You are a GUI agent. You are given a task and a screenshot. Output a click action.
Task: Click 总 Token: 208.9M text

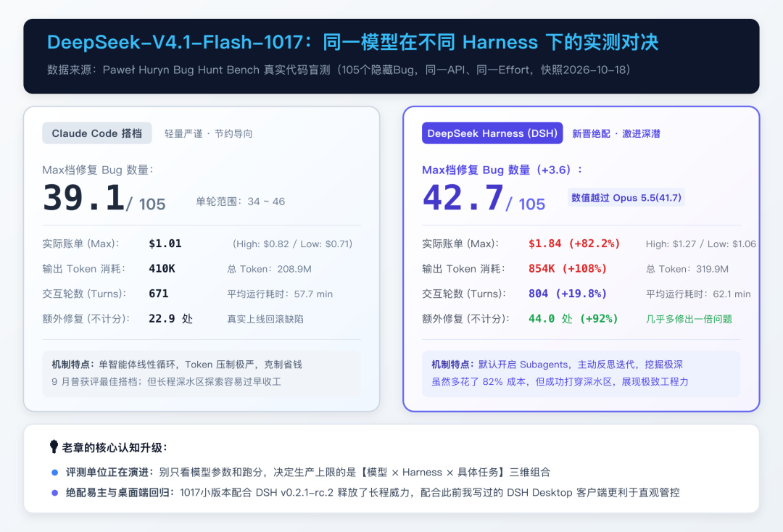click(x=269, y=269)
